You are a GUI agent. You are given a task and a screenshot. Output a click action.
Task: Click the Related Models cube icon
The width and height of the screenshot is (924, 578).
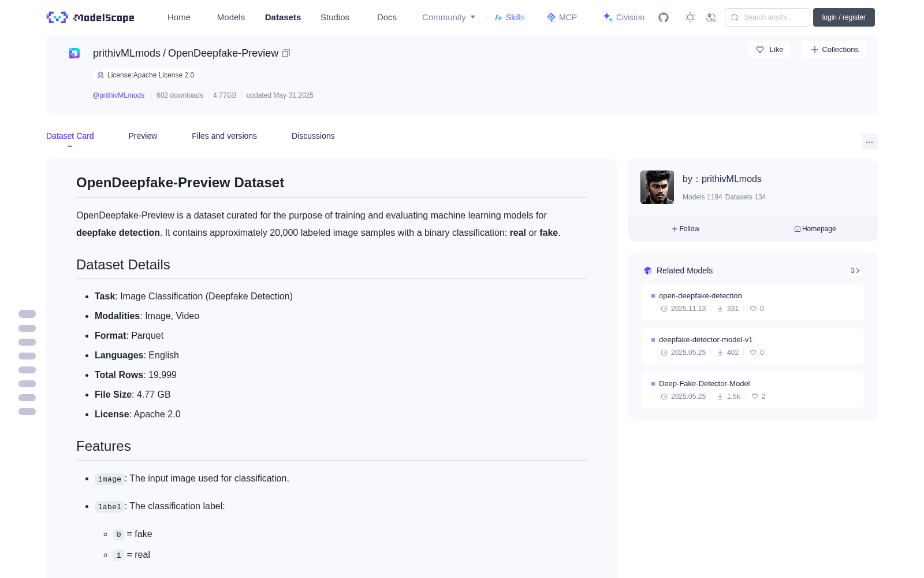[648, 271]
